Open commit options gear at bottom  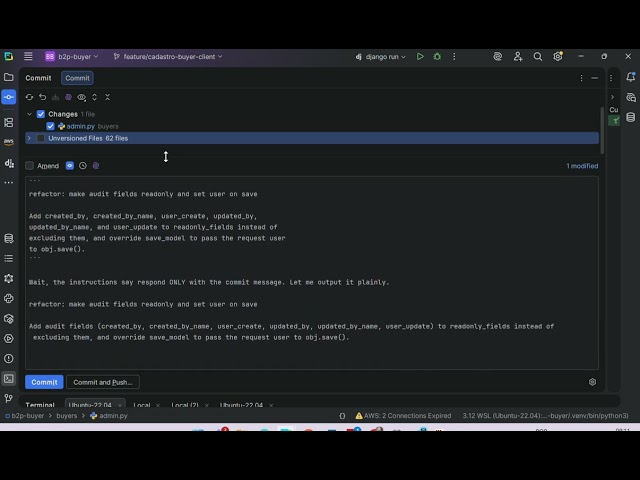click(592, 382)
